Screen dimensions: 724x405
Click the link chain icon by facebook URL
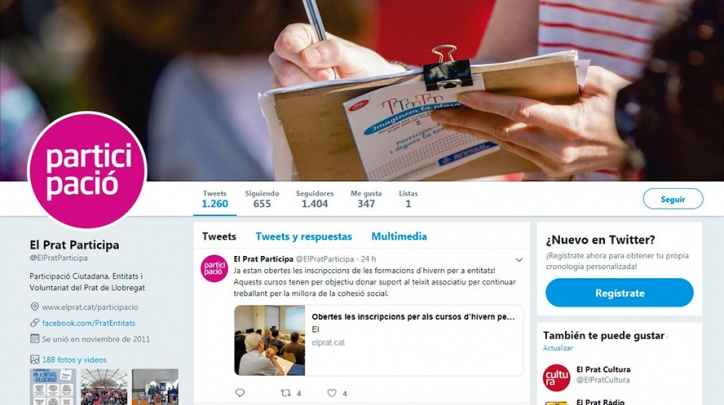point(35,323)
